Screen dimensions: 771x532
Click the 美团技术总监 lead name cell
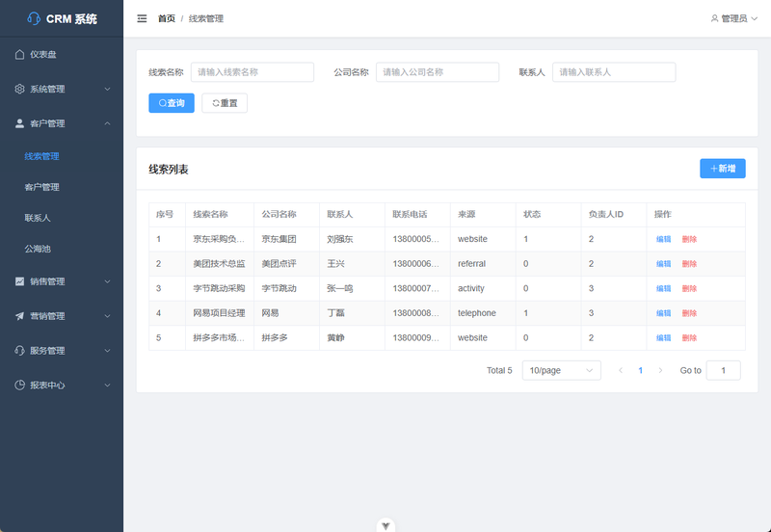[x=220, y=264]
